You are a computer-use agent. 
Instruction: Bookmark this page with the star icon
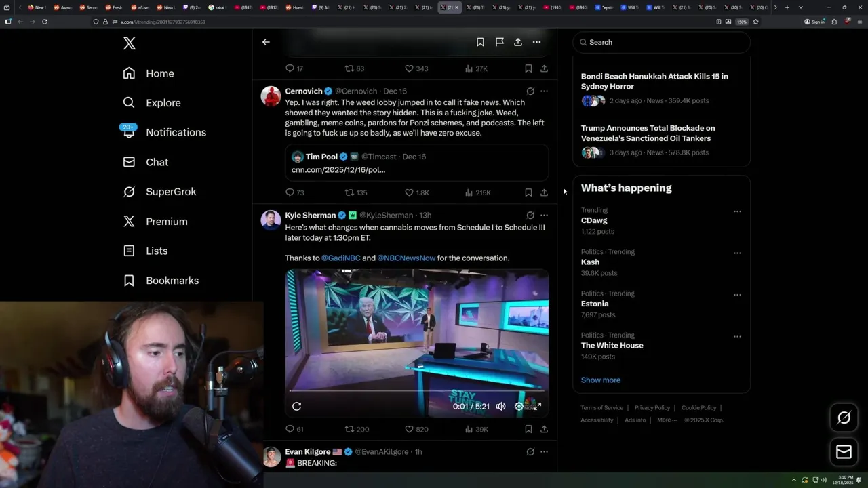pos(755,22)
